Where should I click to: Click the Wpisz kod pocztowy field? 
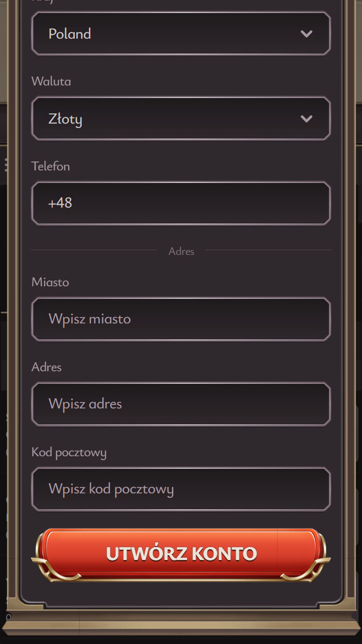[x=181, y=489]
